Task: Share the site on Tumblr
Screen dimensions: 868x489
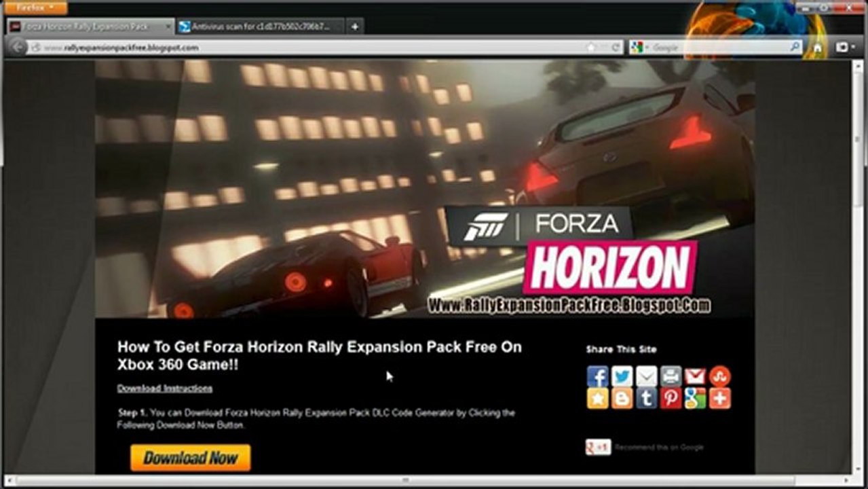Action: coord(646,399)
